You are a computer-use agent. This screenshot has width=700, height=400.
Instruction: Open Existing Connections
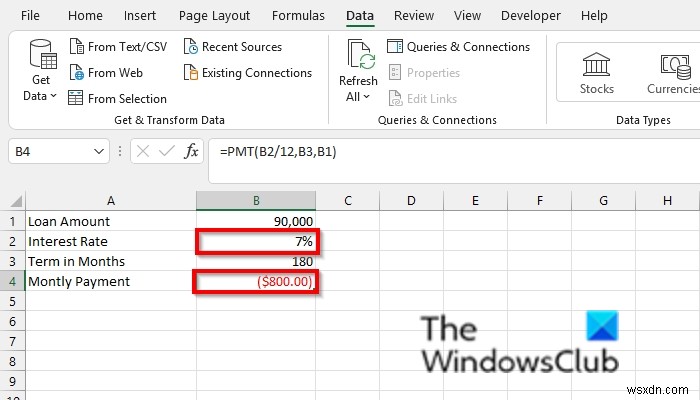tap(248, 72)
